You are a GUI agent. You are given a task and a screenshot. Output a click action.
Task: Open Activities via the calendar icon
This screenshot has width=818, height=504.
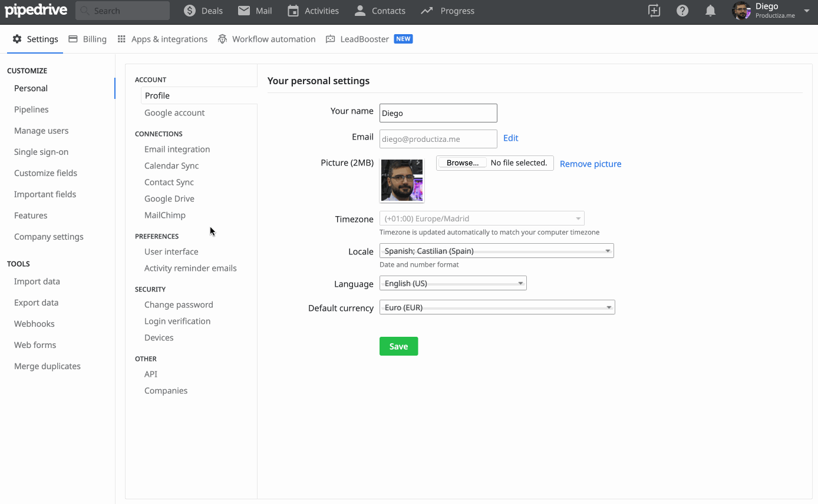click(293, 11)
